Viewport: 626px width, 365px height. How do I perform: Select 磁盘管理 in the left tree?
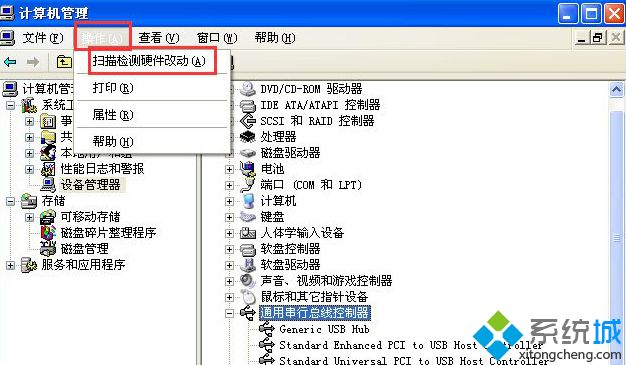coord(85,249)
